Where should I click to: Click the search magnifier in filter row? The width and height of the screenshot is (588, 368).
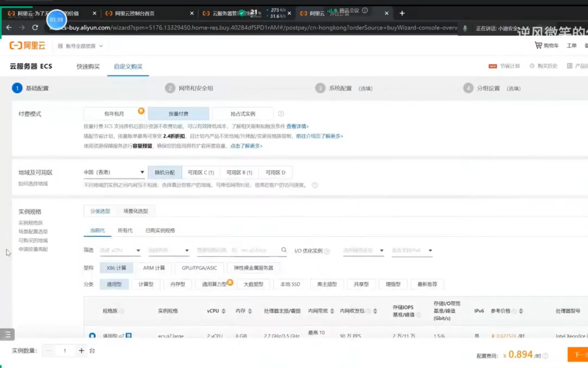pos(284,250)
